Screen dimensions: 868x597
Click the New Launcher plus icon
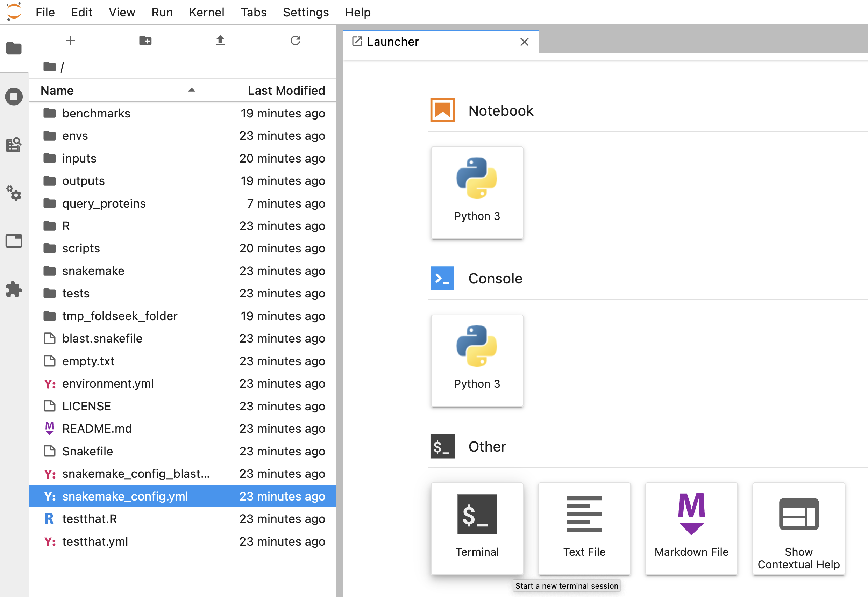click(x=70, y=41)
